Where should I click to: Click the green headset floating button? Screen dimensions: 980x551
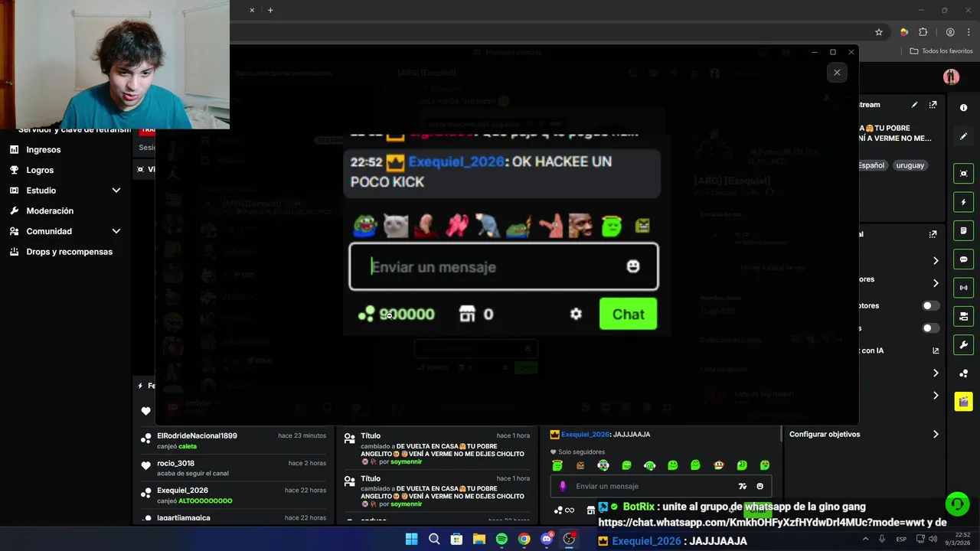click(x=957, y=504)
